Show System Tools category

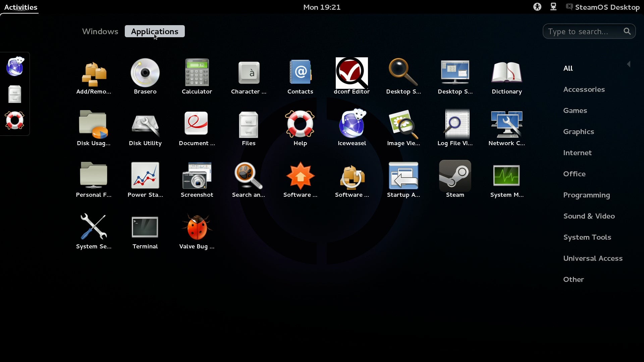pos(587,237)
